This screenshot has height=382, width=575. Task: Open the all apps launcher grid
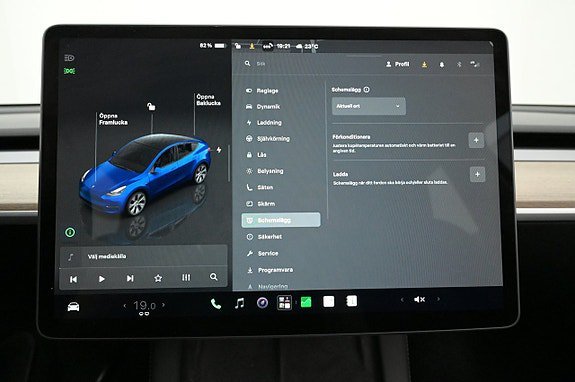pyautogui.click(x=284, y=302)
